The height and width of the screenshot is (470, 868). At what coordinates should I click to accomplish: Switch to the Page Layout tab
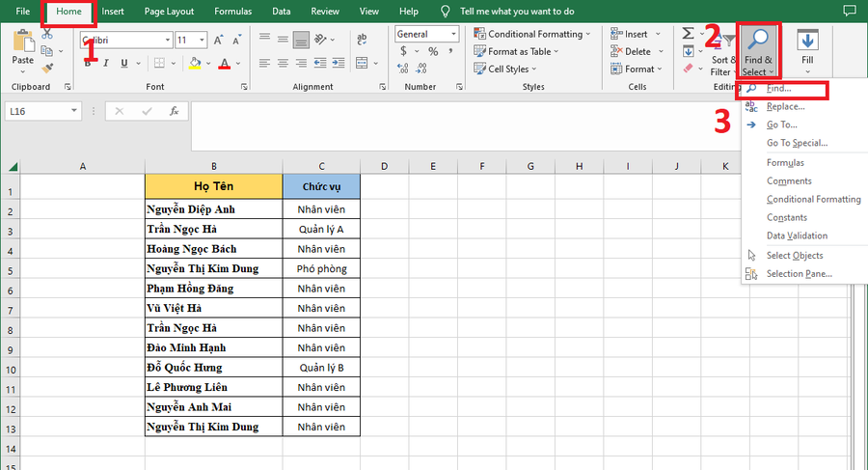169,11
